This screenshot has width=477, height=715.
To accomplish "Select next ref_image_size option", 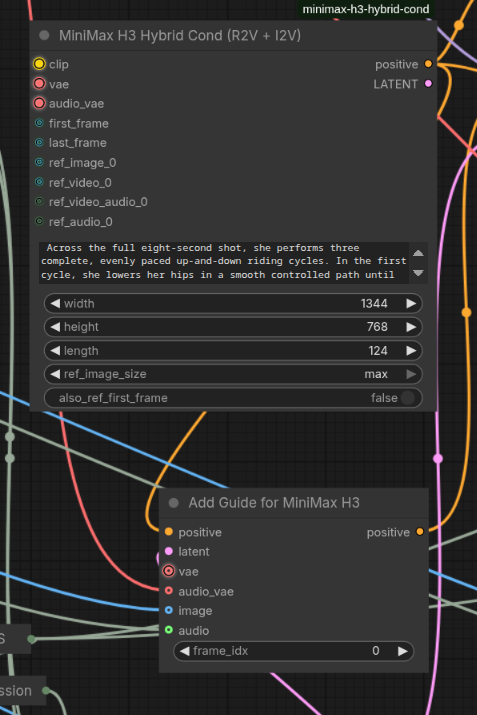I will (x=411, y=374).
